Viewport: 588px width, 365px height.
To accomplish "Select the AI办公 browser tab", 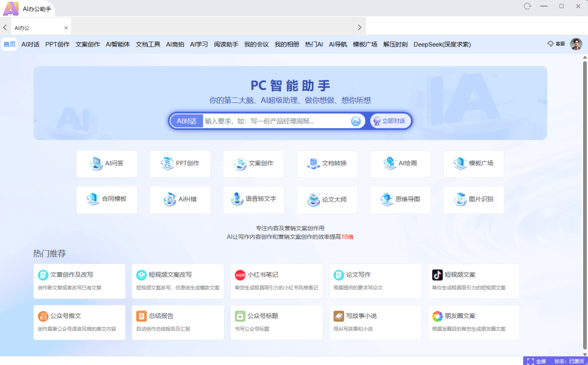I will click(x=41, y=27).
